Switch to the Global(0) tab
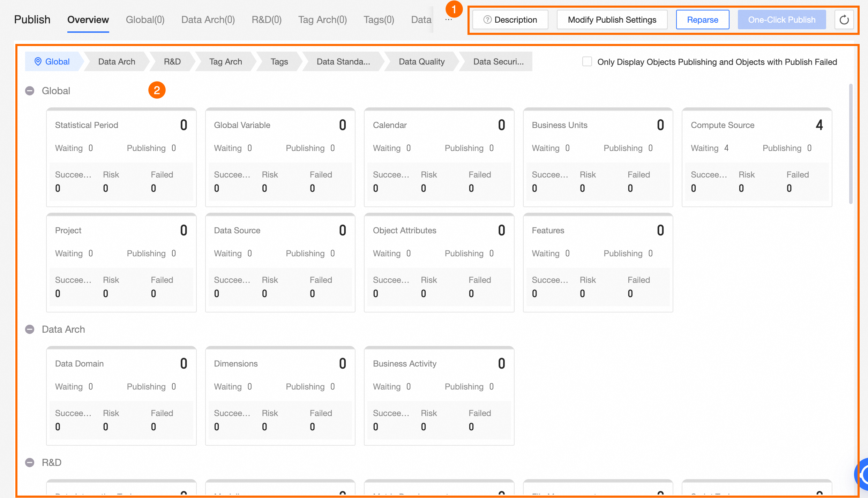The image size is (868, 498). 145,20
